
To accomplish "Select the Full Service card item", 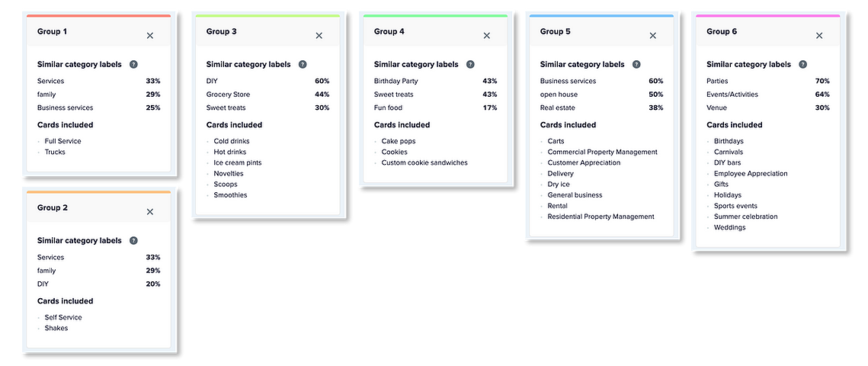I will coord(62,141).
